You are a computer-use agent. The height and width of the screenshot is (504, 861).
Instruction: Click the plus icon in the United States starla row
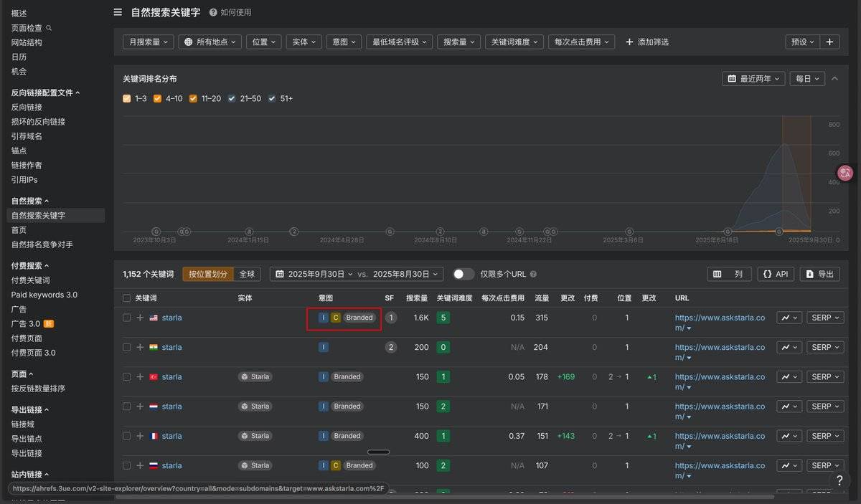pyautogui.click(x=140, y=318)
